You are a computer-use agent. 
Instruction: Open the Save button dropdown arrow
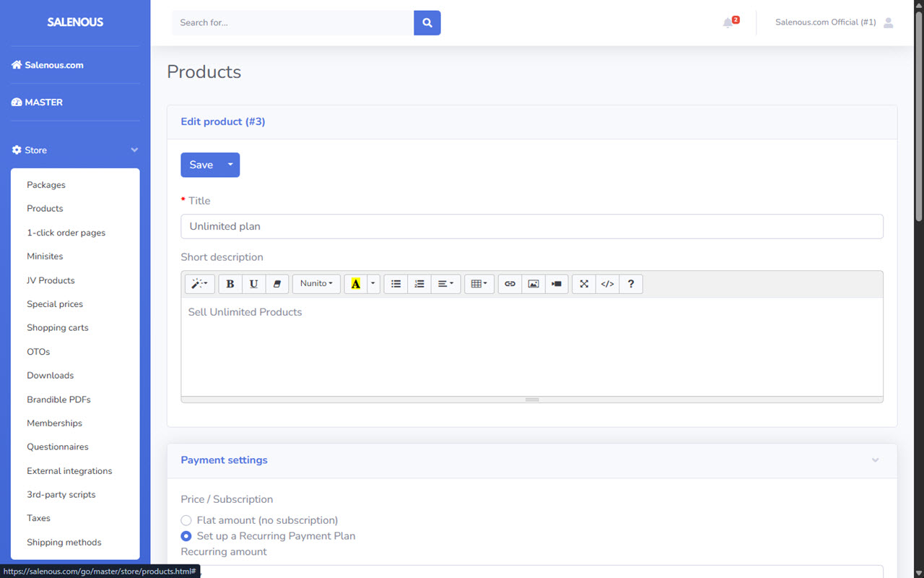tap(230, 165)
